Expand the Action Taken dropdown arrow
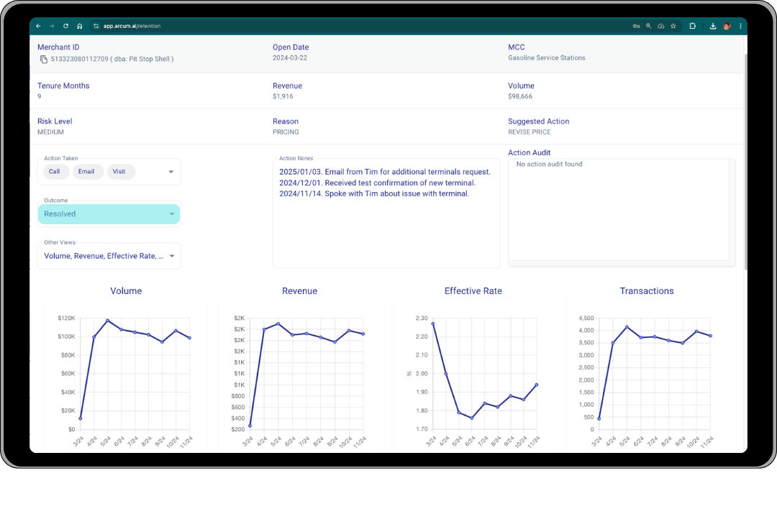Image resolution: width=777 pixels, height=532 pixels. (171, 172)
